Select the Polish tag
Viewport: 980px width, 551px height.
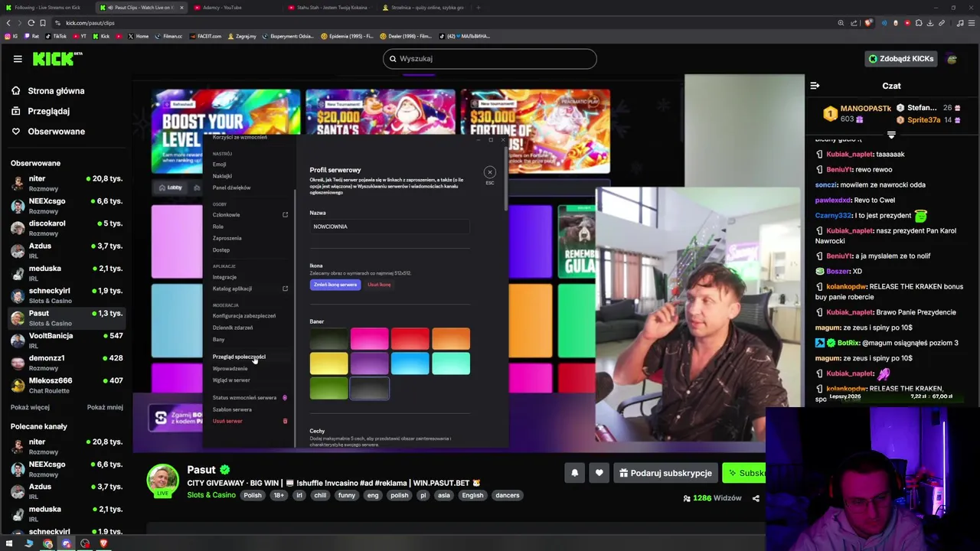coord(253,495)
